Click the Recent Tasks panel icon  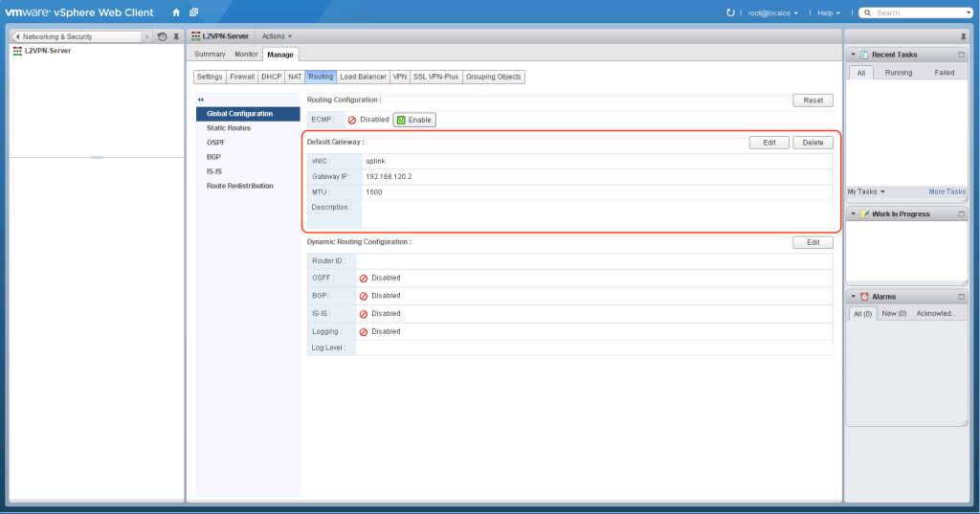point(864,55)
